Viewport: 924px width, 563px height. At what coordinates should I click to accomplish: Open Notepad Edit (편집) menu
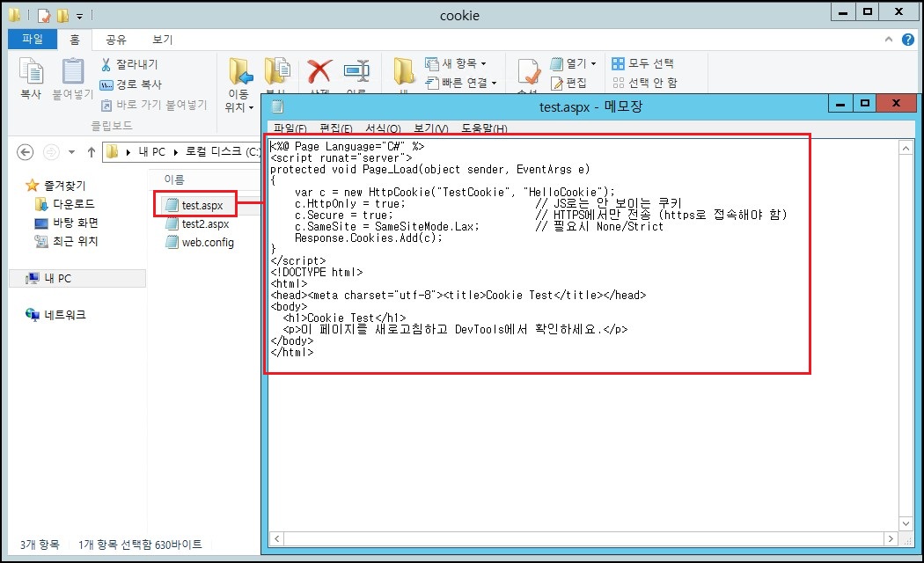tap(336, 128)
